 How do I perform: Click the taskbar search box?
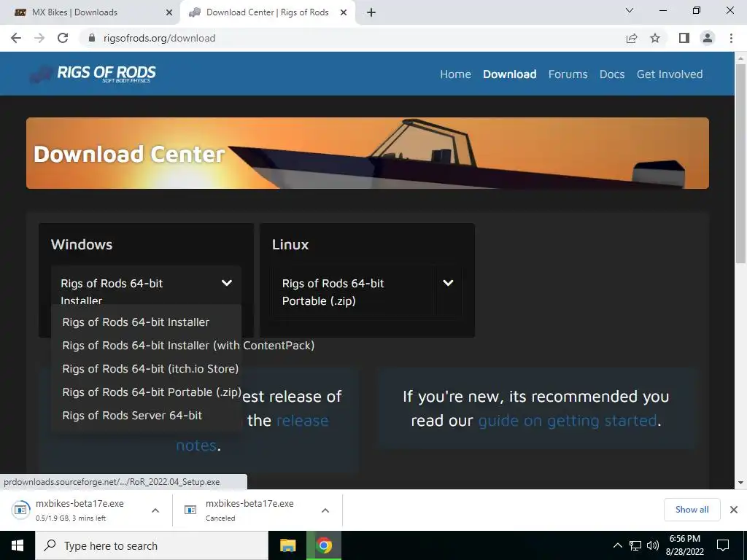(x=152, y=545)
